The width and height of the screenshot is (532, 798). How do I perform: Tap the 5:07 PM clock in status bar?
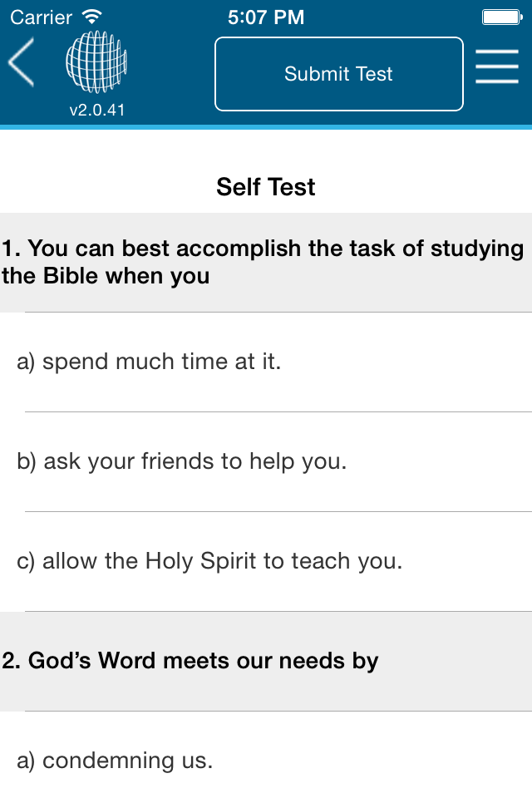tap(266, 17)
